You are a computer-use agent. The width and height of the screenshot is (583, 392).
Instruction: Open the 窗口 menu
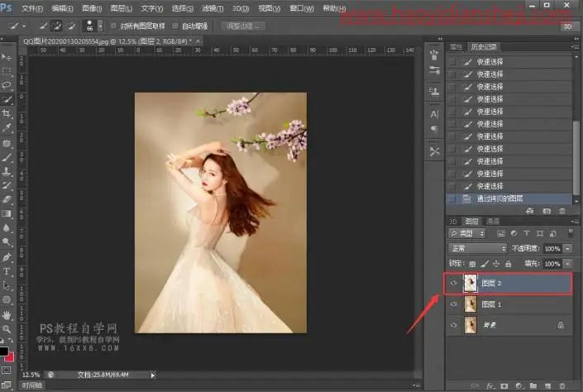302,8
